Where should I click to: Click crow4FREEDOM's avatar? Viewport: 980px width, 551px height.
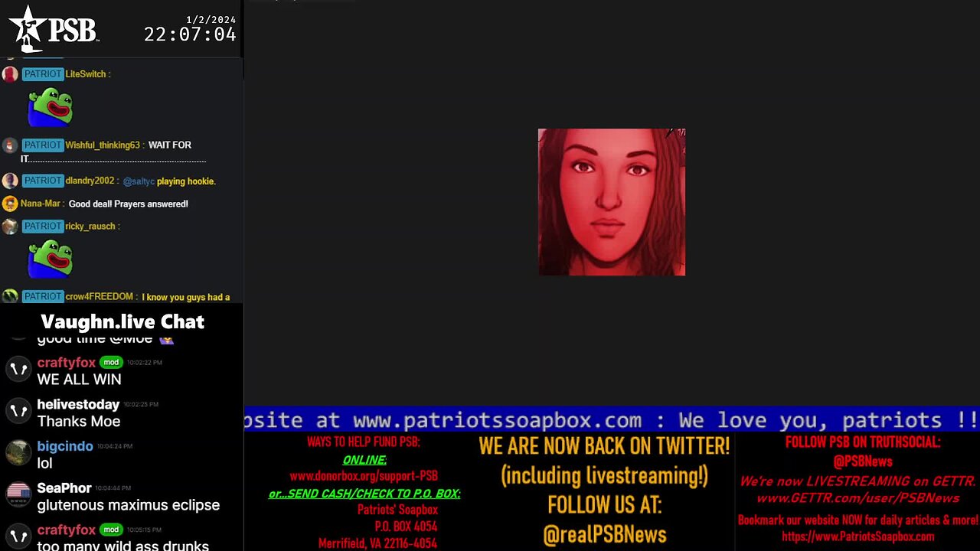[10, 297]
